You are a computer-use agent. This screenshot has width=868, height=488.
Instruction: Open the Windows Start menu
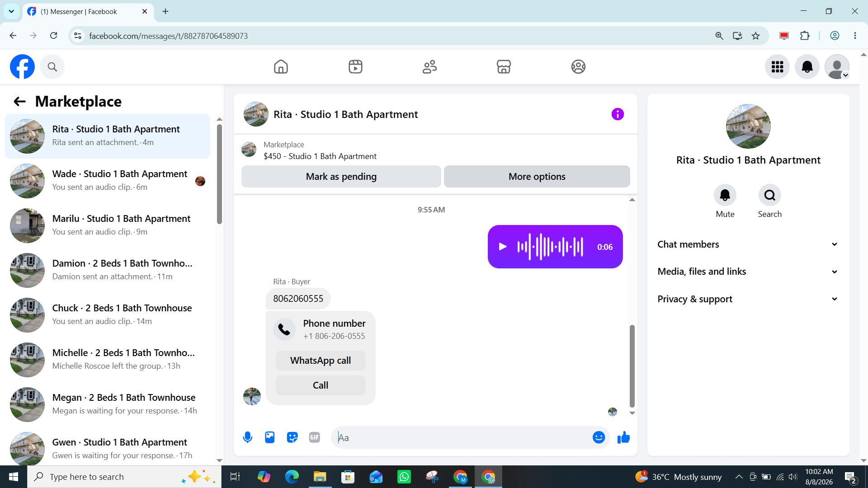pyautogui.click(x=13, y=477)
